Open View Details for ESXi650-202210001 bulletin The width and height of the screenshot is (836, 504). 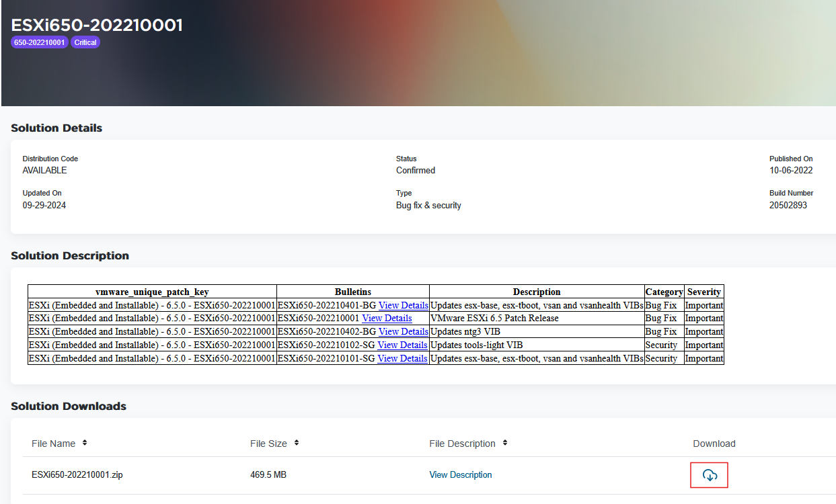pyautogui.click(x=387, y=319)
